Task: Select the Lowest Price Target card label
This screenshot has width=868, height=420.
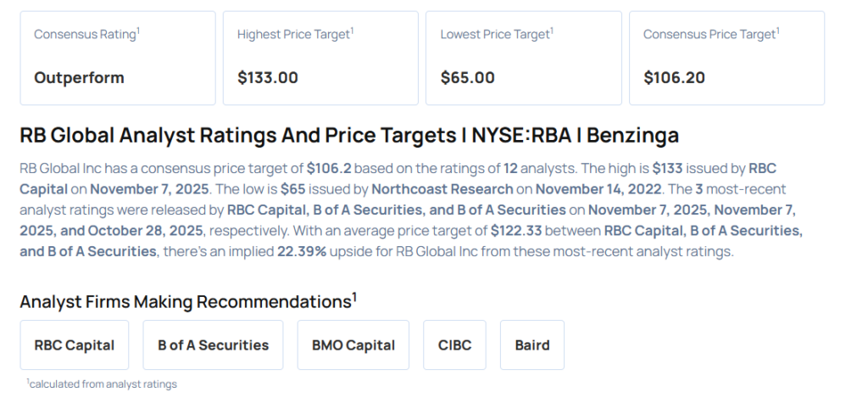Action: pyautogui.click(x=496, y=35)
